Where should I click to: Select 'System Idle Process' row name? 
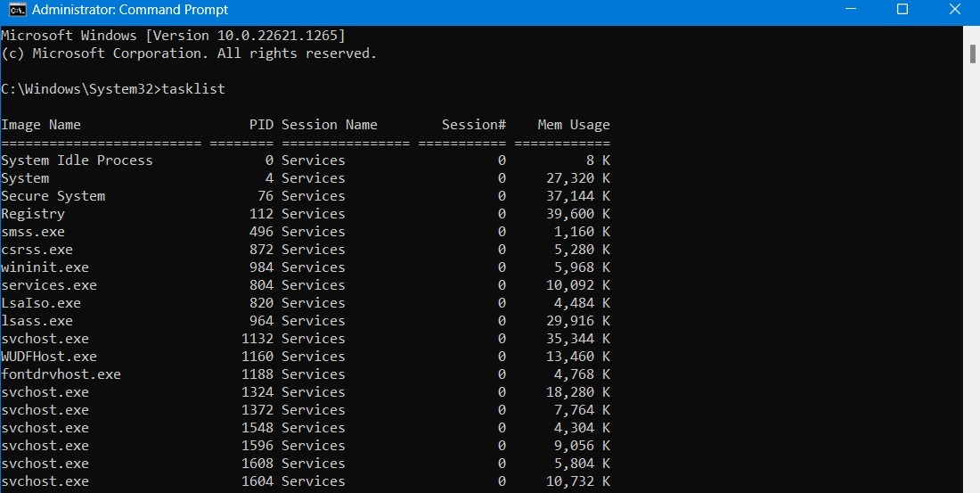coord(77,160)
